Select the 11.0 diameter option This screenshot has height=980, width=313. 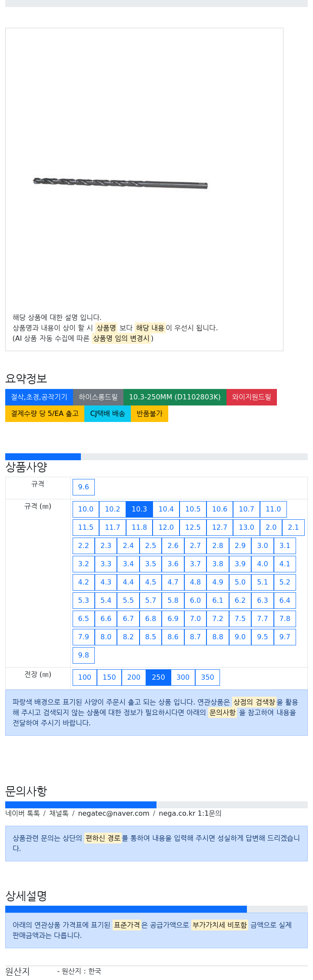pyautogui.click(x=273, y=509)
